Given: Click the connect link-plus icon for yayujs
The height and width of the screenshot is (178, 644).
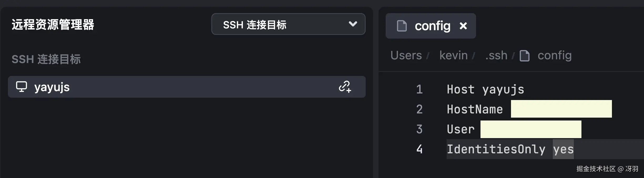Looking at the screenshot, I should pos(345,87).
